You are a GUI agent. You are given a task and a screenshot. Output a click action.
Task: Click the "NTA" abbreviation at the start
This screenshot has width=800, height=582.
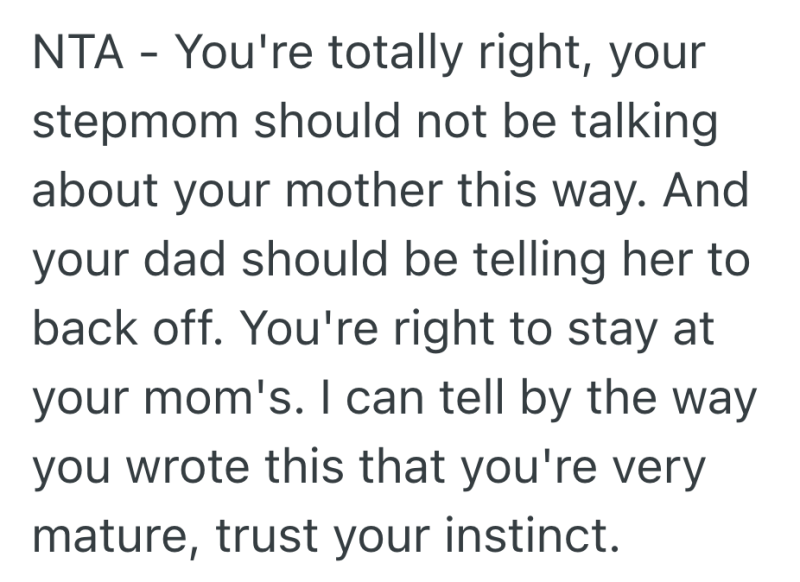pyautogui.click(x=77, y=53)
